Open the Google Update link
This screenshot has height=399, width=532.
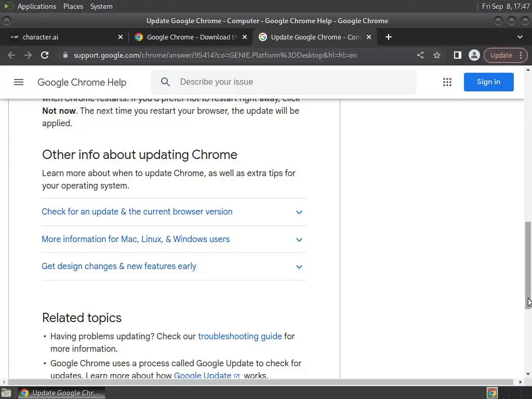[x=207, y=376]
